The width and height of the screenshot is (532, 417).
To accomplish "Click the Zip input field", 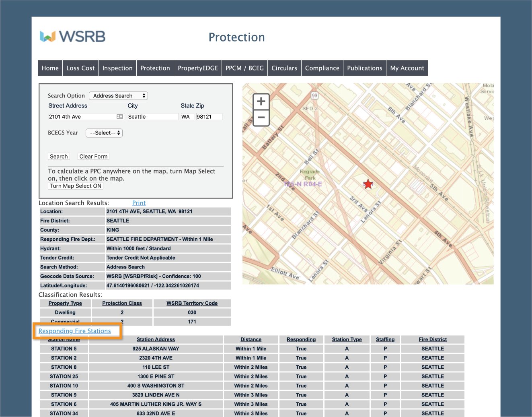I will (x=209, y=116).
